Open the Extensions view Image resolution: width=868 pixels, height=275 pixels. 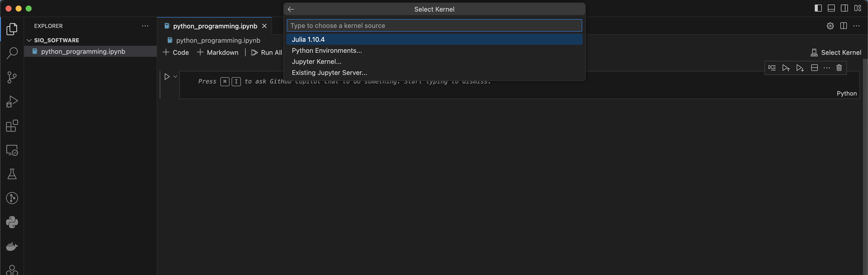(12, 125)
